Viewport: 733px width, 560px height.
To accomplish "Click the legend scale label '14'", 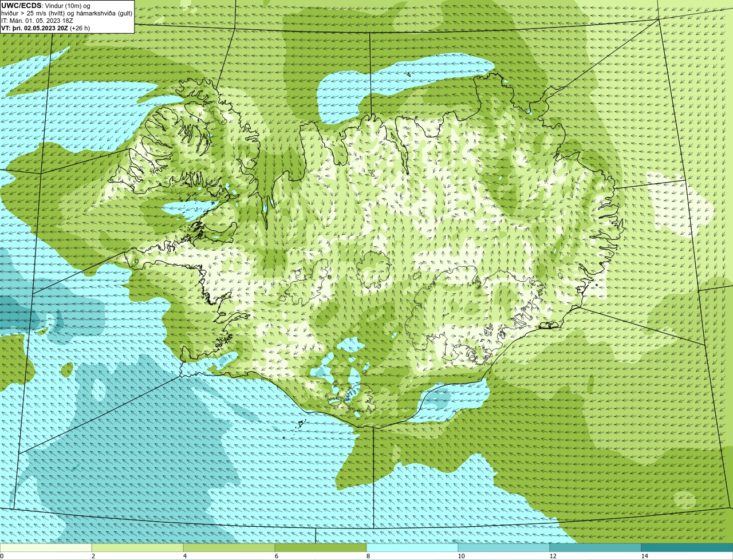I will pyautogui.click(x=644, y=556).
